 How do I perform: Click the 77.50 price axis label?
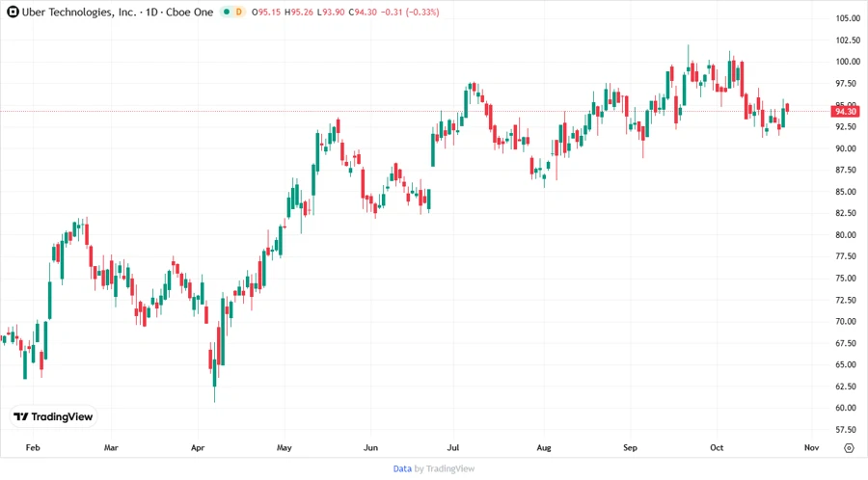(848, 256)
